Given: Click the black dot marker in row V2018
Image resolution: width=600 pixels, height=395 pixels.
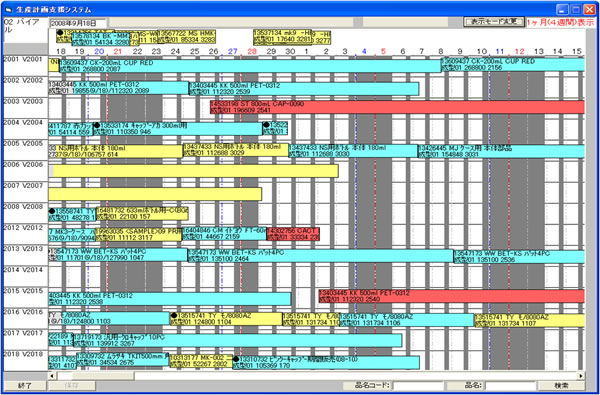Looking at the screenshot, I should [236, 359].
